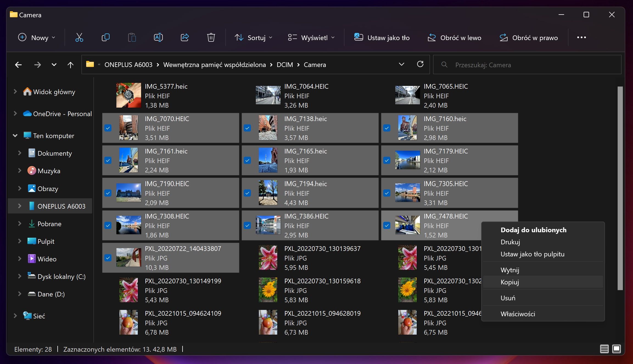Viewport: 633px width, 364px height.
Task: Click the Wideo film icon in sidebar
Action: (x=32, y=259)
